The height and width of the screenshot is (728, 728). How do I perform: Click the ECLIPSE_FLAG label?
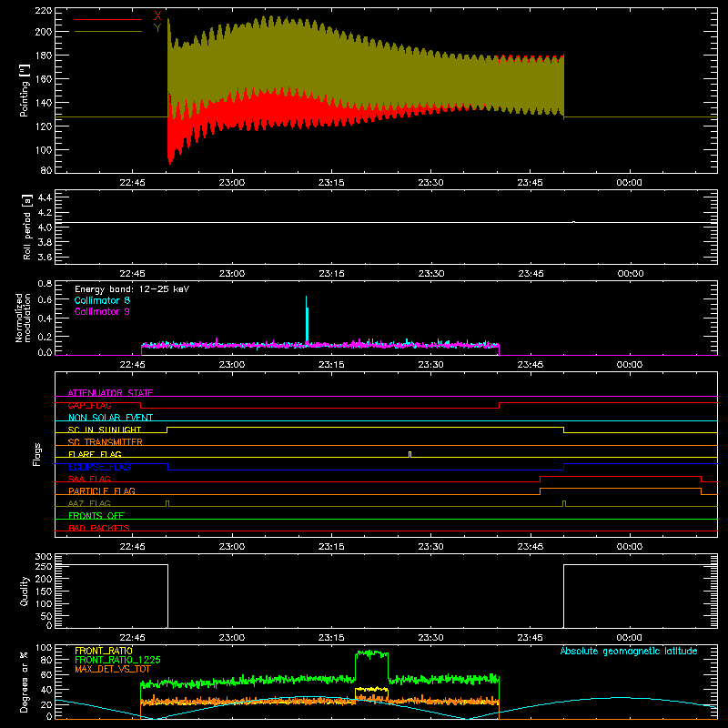pyautogui.click(x=99, y=467)
